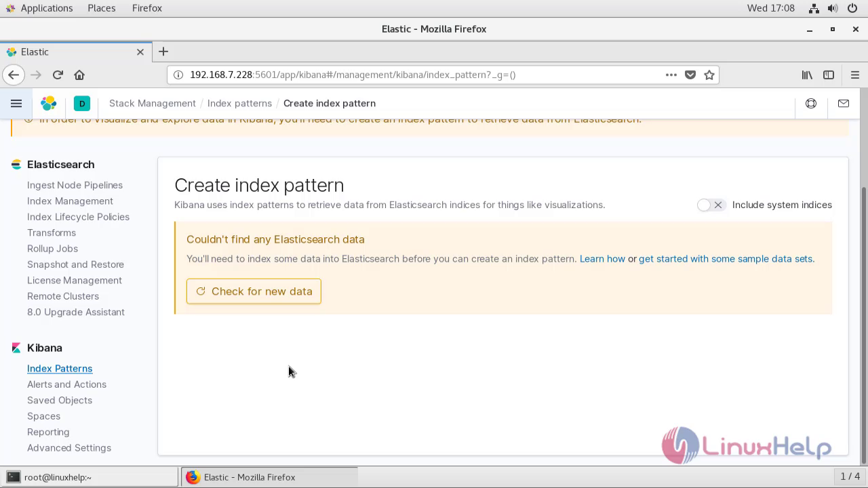Go to Index patterns breadcrumb
Image resolution: width=868 pixels, height=488 pixels.
pyautogui.click(x=239, y=103)
